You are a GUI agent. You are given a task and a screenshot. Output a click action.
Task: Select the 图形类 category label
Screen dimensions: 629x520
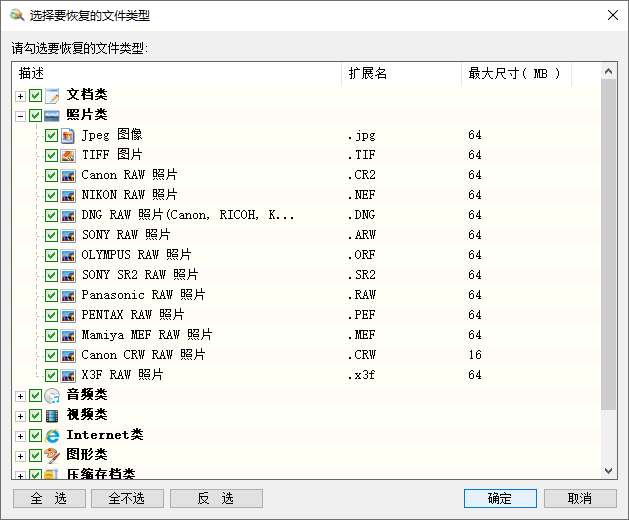(87, 455)
